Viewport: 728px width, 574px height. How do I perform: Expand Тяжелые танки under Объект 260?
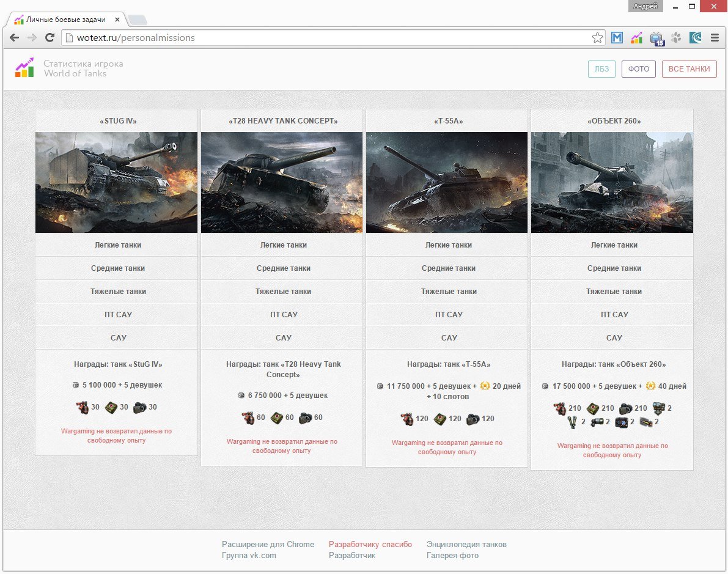[612, 291]
